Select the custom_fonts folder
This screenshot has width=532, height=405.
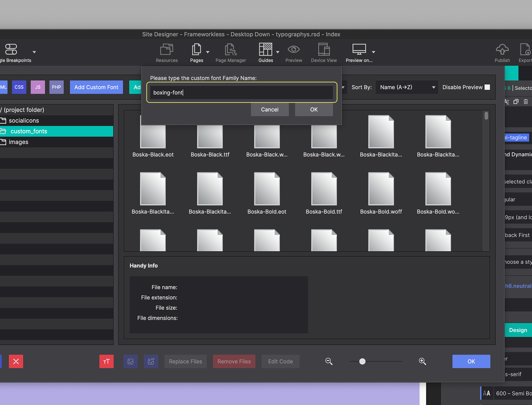(x=56, y=131)
